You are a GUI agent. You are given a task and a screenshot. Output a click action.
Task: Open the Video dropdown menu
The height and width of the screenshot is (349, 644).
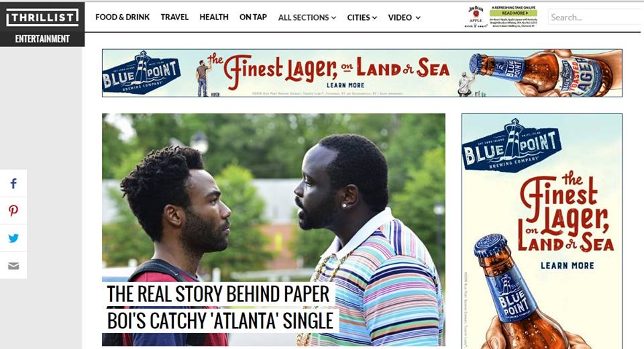pyautogui.click(x=404, y=17)
